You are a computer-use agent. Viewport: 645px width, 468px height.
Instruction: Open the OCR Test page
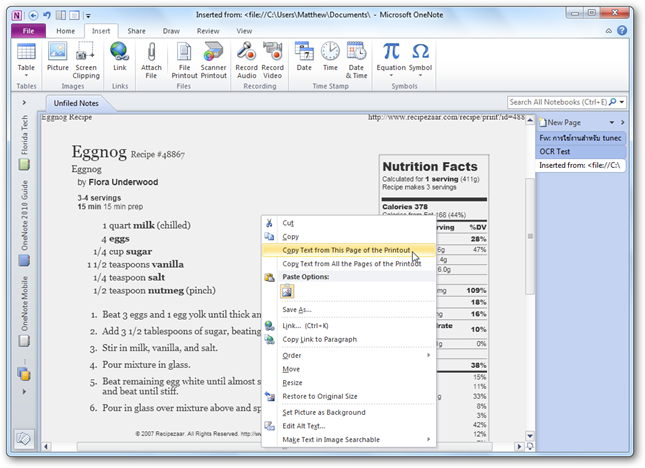(580, 151)
